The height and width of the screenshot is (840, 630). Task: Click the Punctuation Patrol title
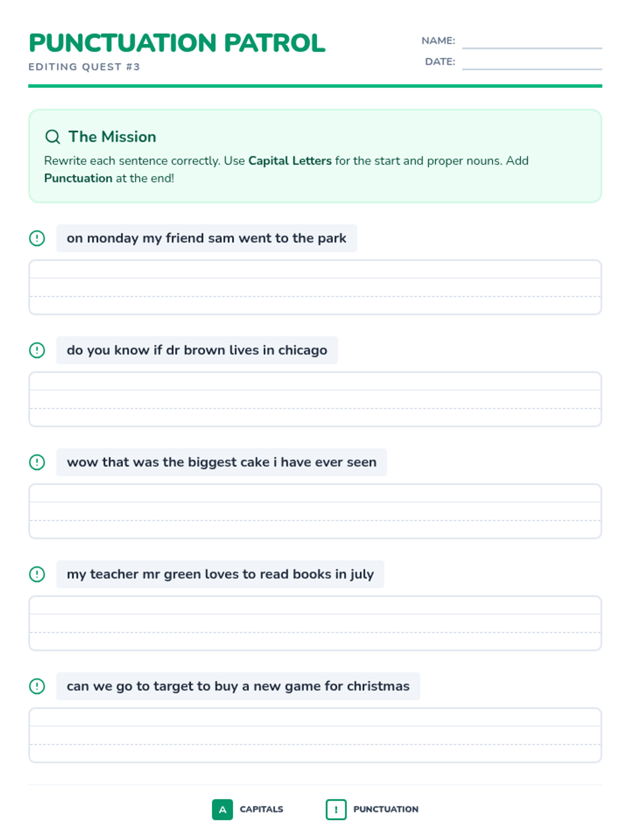(177, 43)
